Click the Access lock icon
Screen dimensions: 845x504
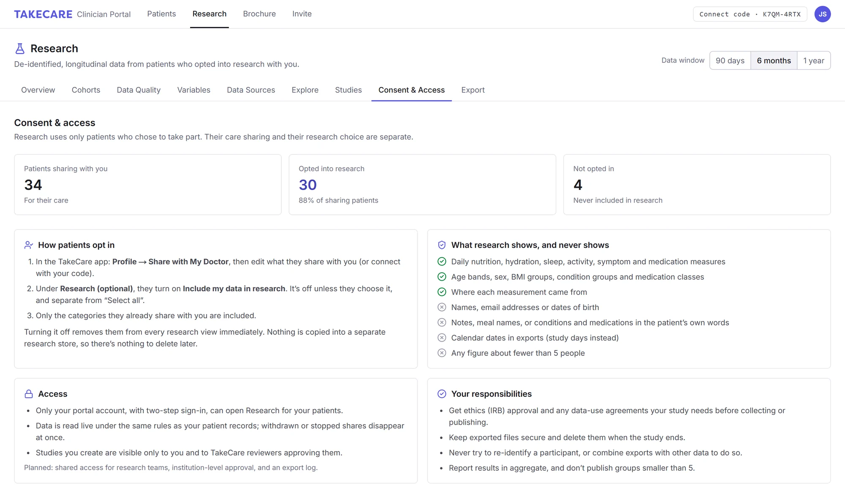point(29,394)
